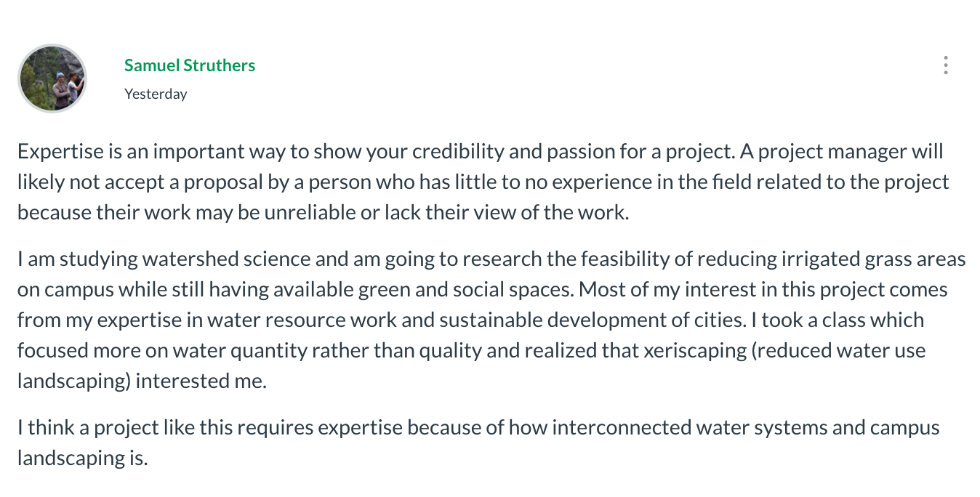Viewport: 980px width, 497px height.
Task: Click the sentence starting I think a project
Action: coord(478,443)
